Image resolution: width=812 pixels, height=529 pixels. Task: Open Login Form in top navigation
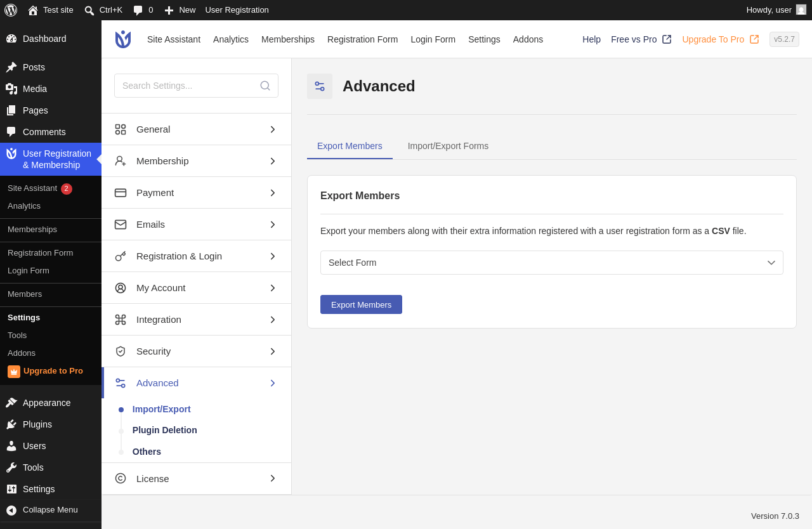coord(433,39)
